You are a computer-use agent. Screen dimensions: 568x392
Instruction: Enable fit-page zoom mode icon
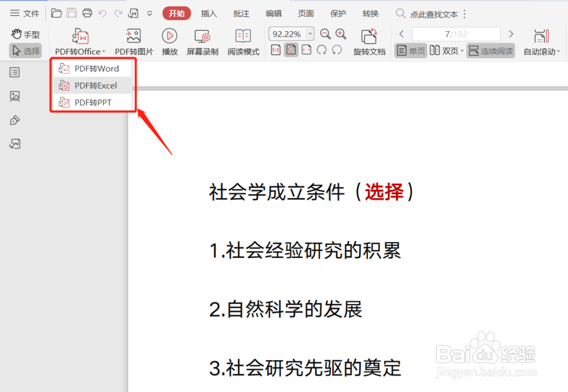pos(290,51)
